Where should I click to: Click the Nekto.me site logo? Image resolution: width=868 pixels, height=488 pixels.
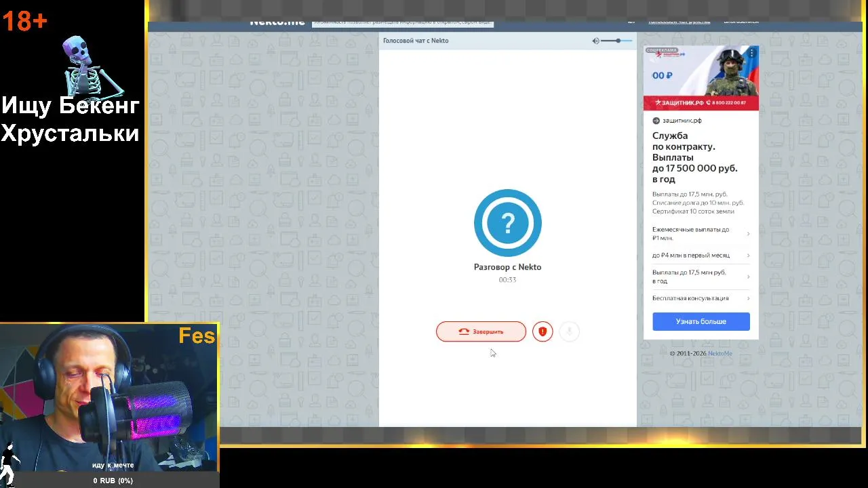tap(277, 22)
